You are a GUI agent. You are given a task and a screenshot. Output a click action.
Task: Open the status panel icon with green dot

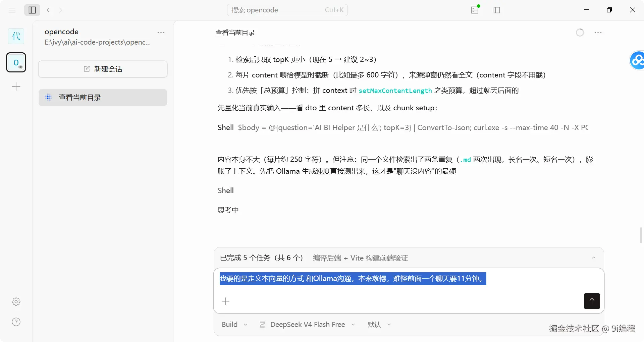click(475, 10)
